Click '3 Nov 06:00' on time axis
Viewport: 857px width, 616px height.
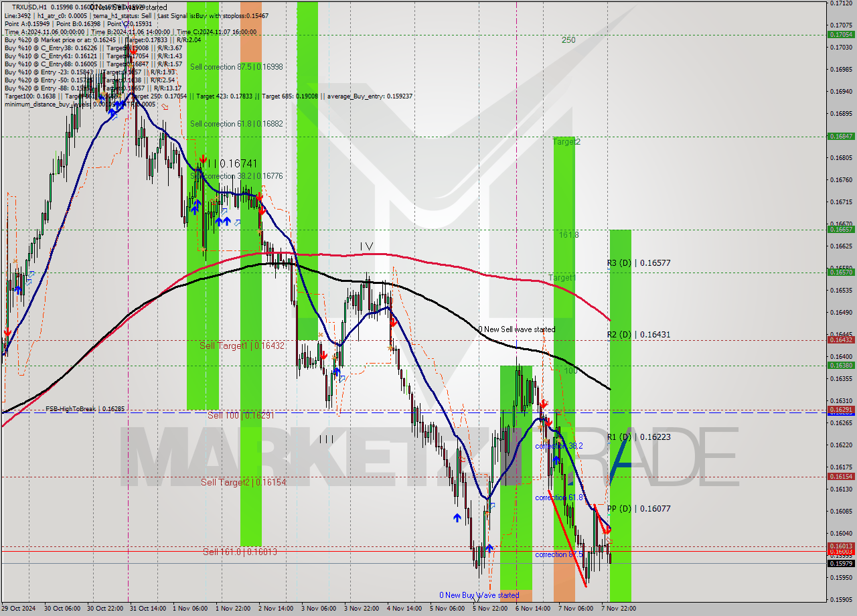point(319,609)
